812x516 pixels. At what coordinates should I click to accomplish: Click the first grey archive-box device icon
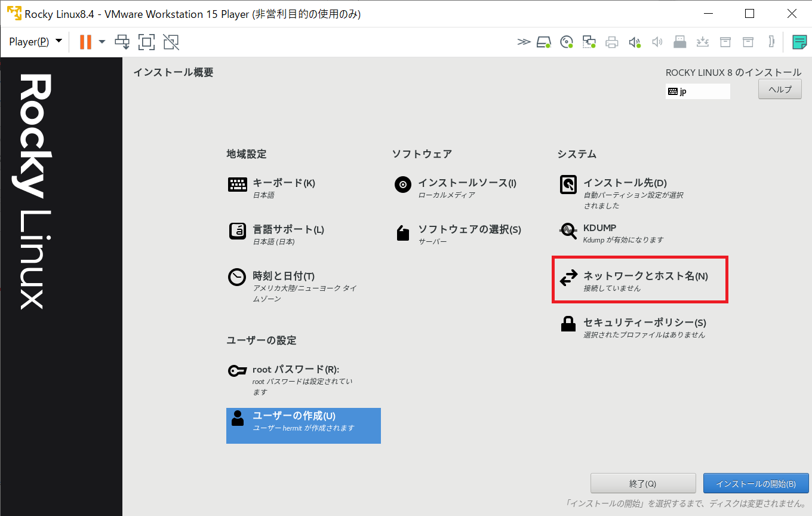point(725,42)
